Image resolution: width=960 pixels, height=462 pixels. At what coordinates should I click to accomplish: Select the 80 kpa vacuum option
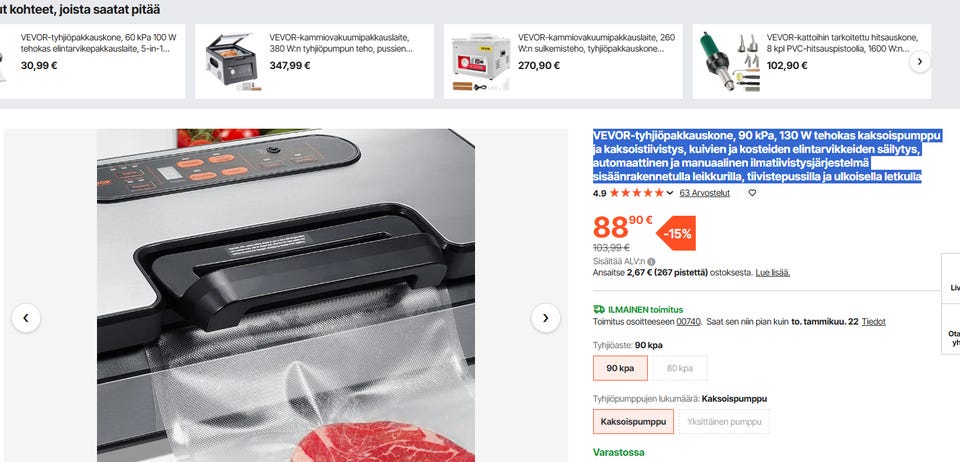(680, 368)
